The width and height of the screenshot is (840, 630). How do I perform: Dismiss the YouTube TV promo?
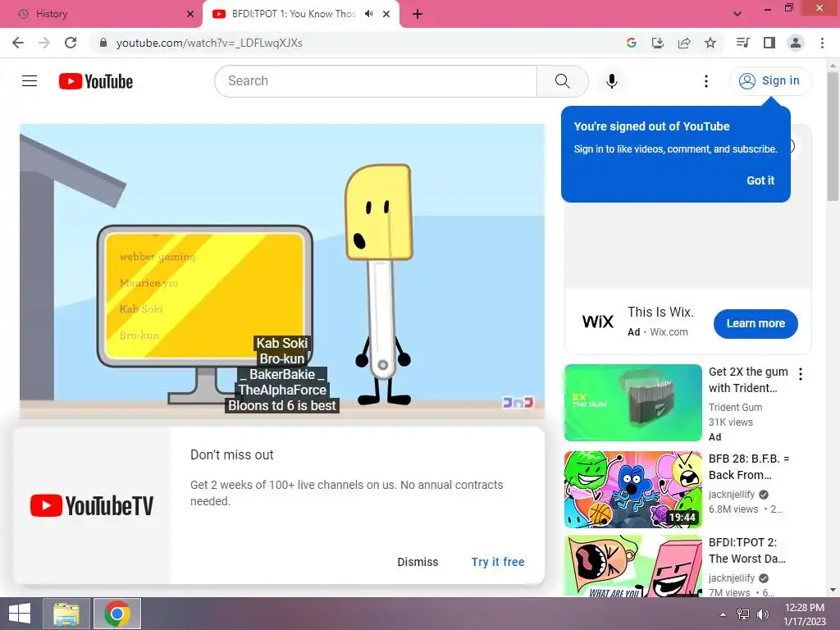pyautogui.click(x=418, y=562)
